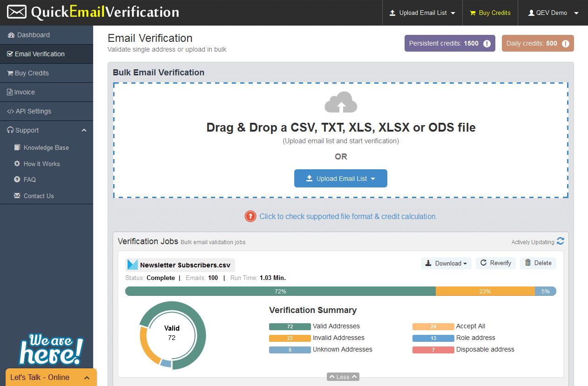
Task: Click the red question mark help icon
Action: [x=250, y=216]
